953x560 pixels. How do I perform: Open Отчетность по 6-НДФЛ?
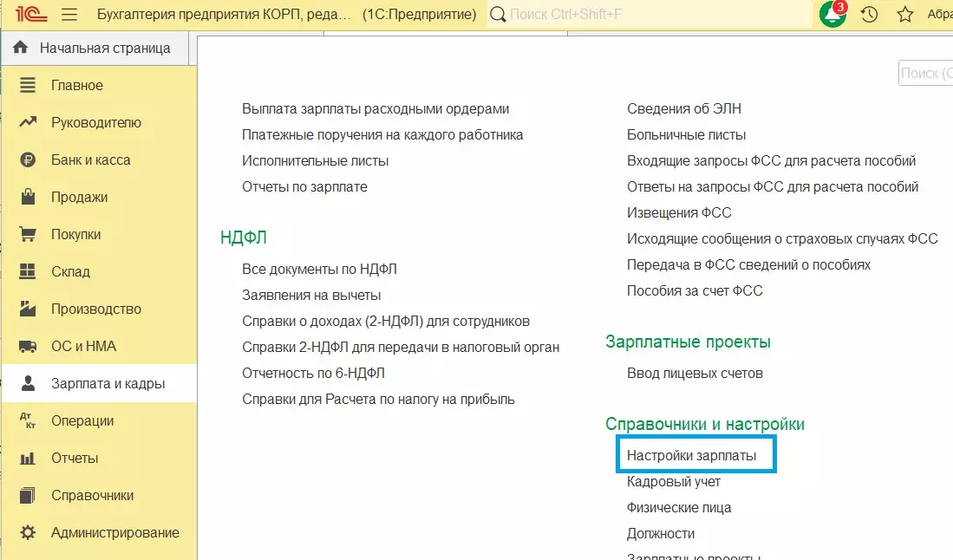click(313, 374)
